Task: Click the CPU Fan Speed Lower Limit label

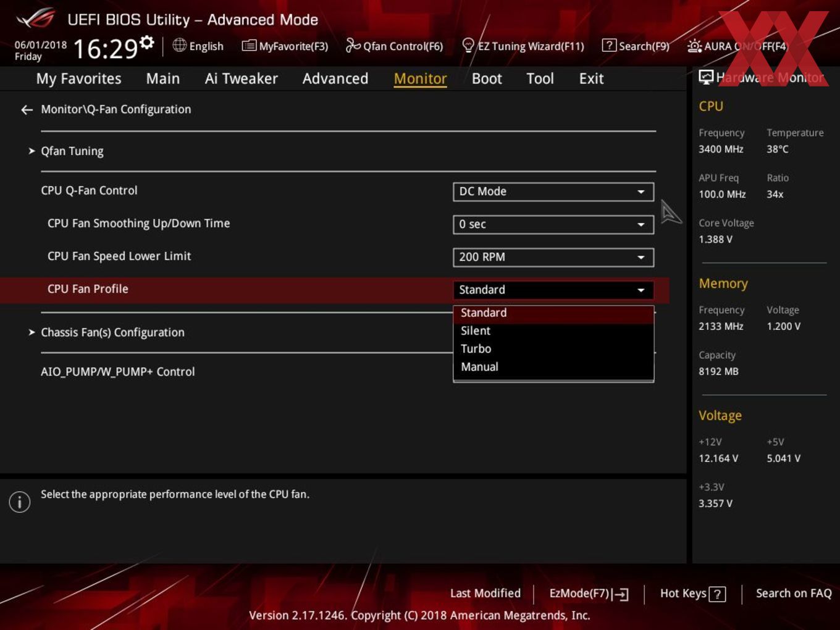Action: (x=119, y=256)
